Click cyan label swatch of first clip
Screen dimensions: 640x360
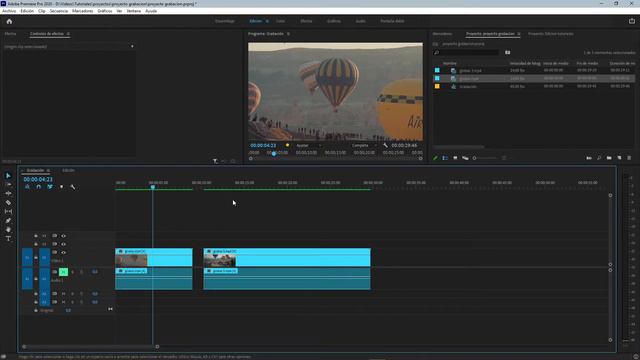click(437, 70)
